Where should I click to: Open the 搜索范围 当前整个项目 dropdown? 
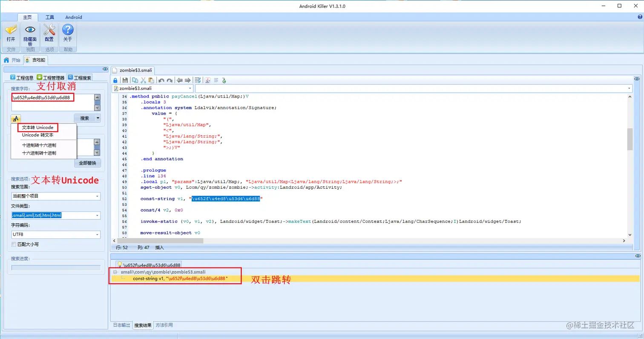pos(56,196)
